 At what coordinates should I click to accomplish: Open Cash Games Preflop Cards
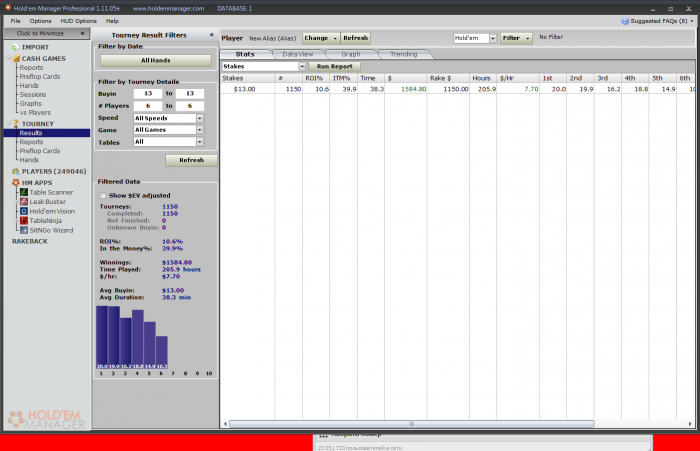[x=40, y=77]
